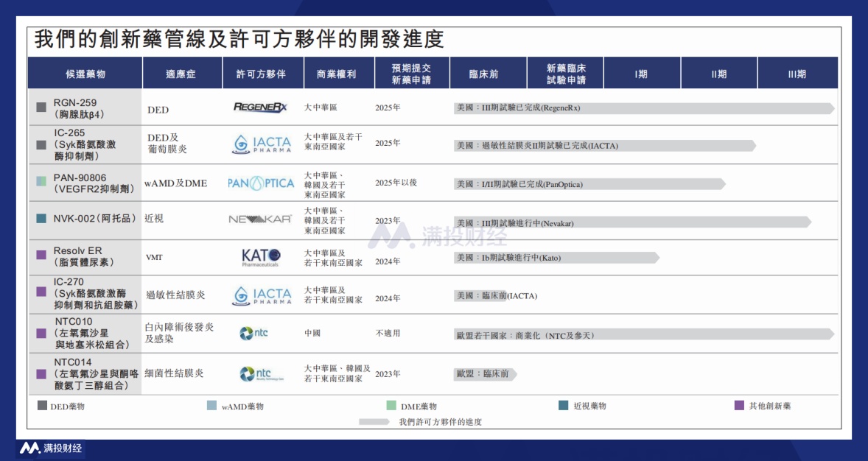Select the 候選藥物 column header
The image size is (868, 461).
tap(85, 74)
